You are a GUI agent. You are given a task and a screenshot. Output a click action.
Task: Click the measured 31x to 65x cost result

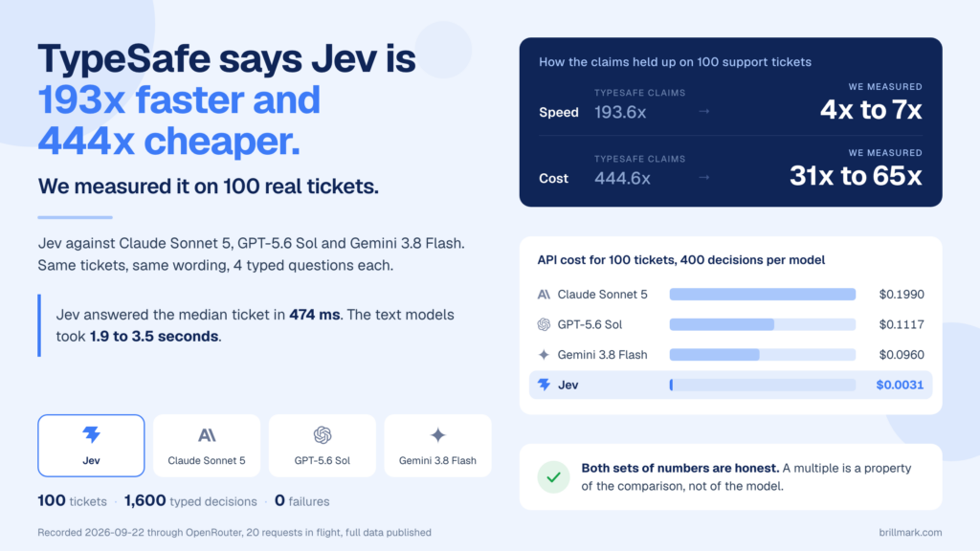856,176
